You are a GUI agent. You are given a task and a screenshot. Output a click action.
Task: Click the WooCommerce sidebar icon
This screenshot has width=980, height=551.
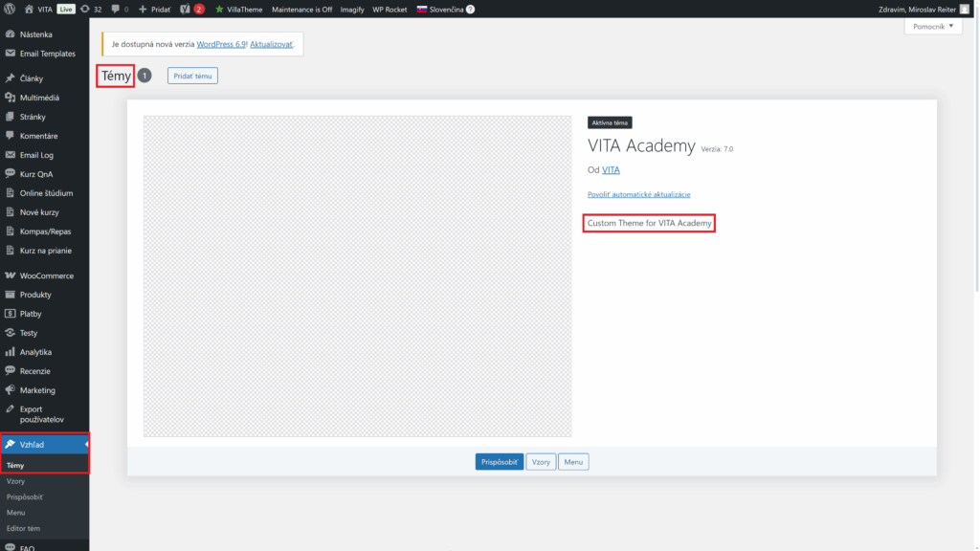[x=11, y=275]
